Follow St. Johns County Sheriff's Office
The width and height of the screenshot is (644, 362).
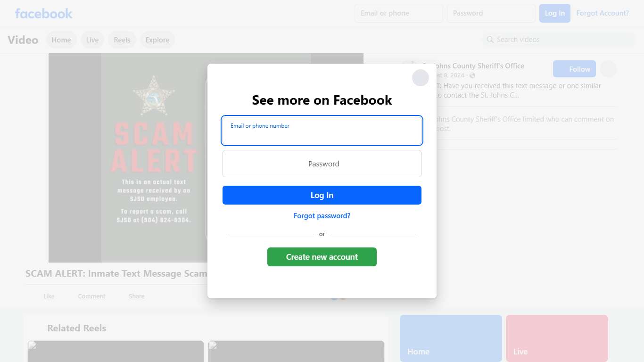click(574, 69)
